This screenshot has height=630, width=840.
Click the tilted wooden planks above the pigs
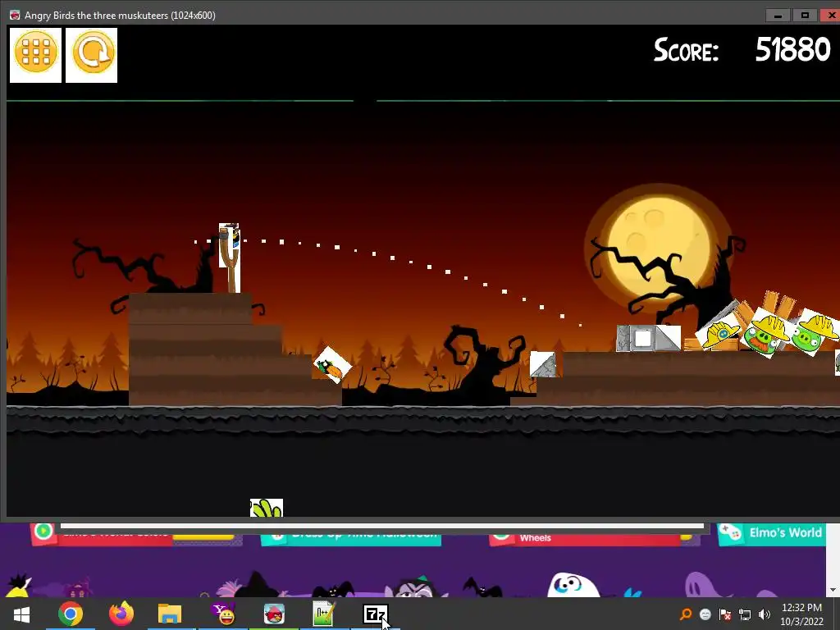[x=778, y=304]
